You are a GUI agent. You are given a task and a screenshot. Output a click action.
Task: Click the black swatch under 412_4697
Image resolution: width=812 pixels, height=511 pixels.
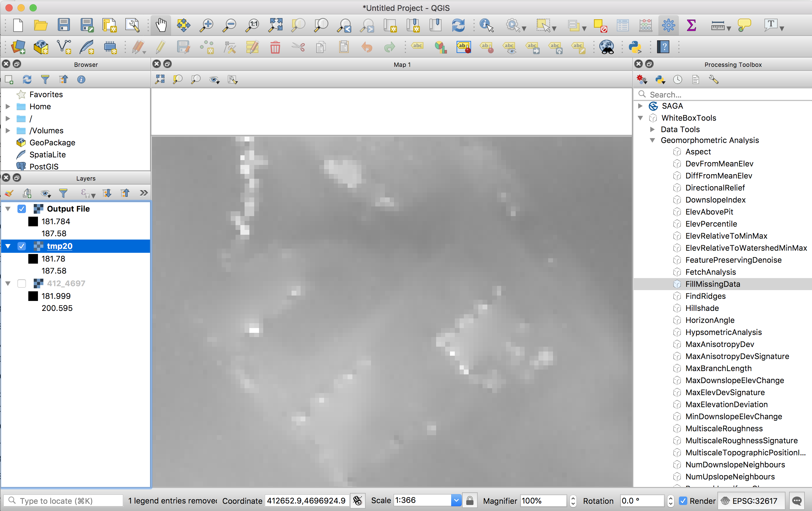click(33, 296)
